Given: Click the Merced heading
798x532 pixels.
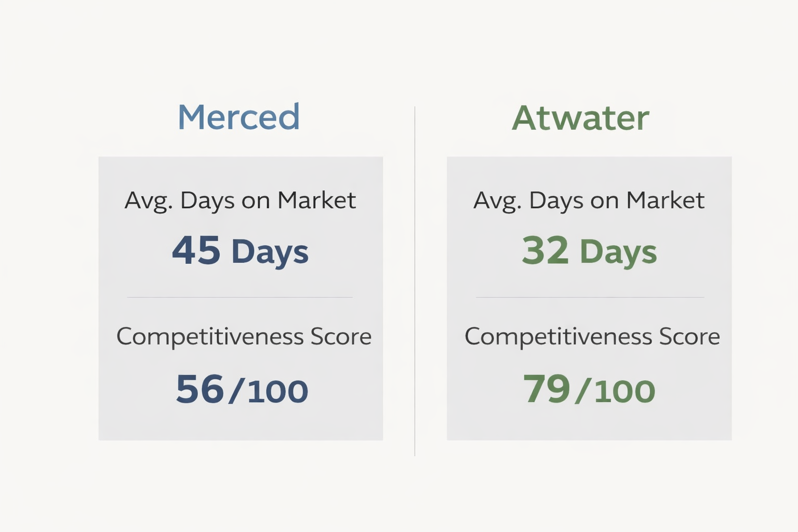Looking at the screenshot, I should click(238, 117).
